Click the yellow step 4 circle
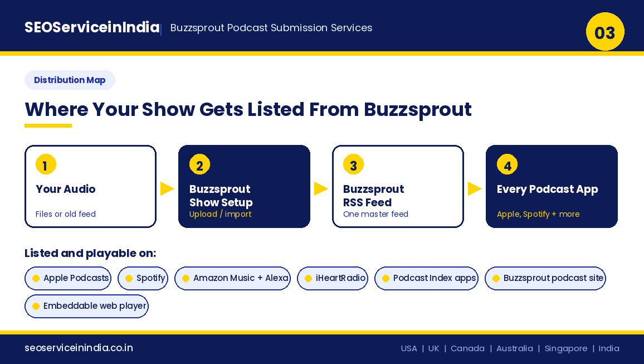Image resolution: width=644 pixels, height=364 pixels. (507, 165)
